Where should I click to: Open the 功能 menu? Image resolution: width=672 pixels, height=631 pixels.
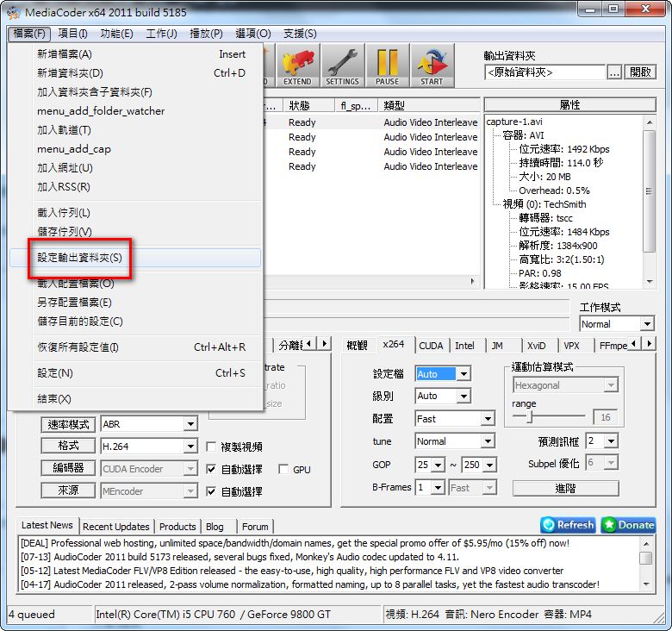pos(116,34)
